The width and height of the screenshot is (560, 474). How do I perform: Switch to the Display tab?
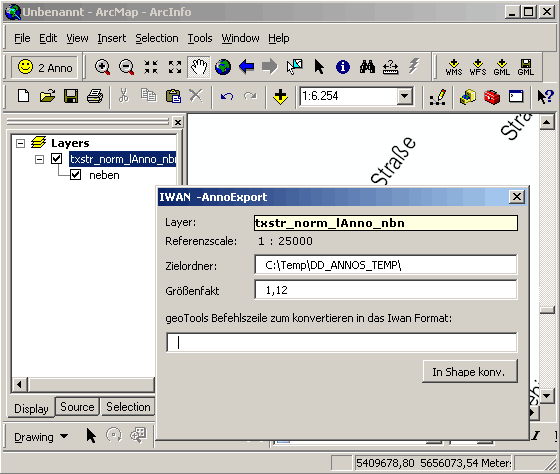pyautogui.click(x=31, y=408)
